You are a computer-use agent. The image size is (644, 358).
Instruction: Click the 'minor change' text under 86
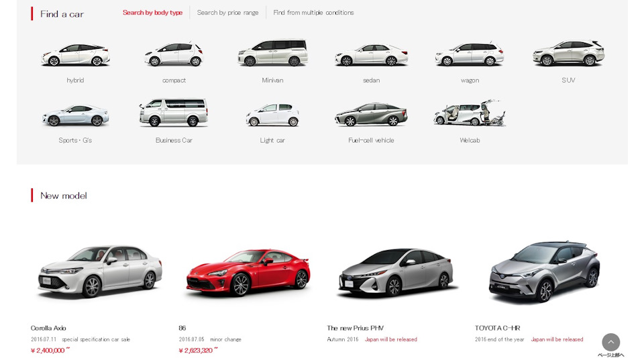tap(225, 339)
